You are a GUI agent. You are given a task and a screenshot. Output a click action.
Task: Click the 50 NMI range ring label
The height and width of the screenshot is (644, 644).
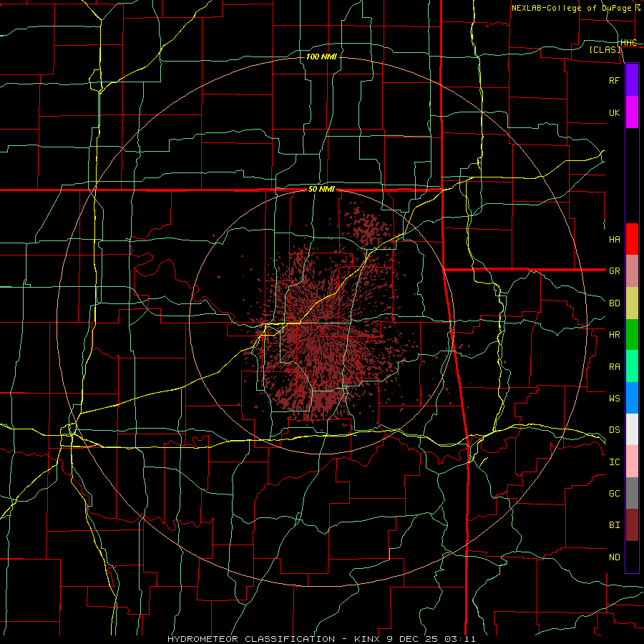[x=321, y=190]
